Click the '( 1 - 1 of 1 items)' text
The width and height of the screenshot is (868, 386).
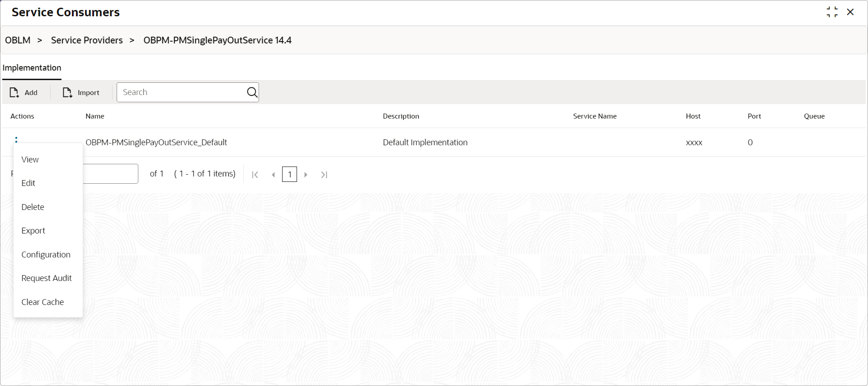[205, 174]
